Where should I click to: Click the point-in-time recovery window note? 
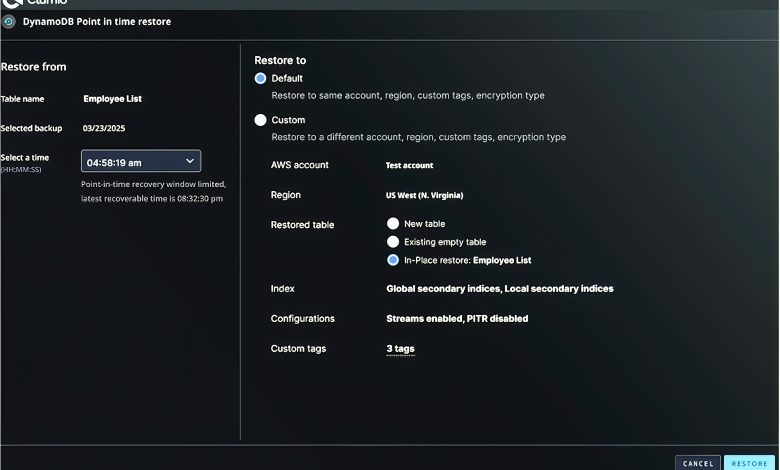153,191
